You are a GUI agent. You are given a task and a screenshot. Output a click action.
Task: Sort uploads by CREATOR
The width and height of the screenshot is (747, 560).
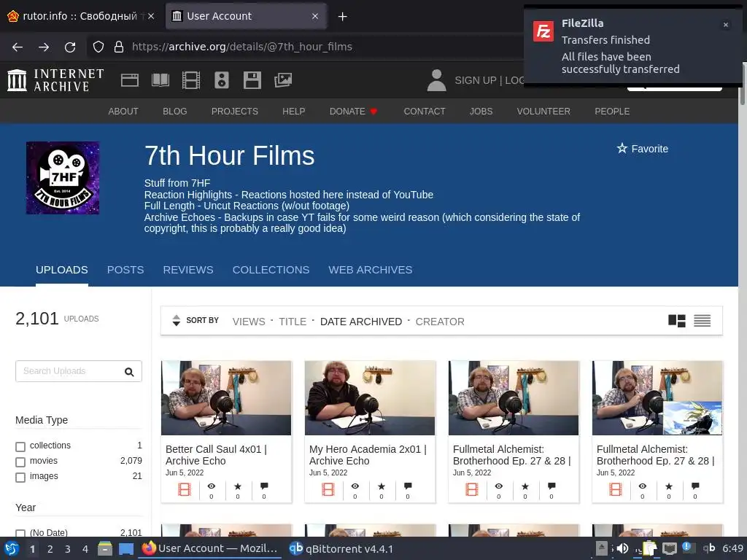(440, 322)
